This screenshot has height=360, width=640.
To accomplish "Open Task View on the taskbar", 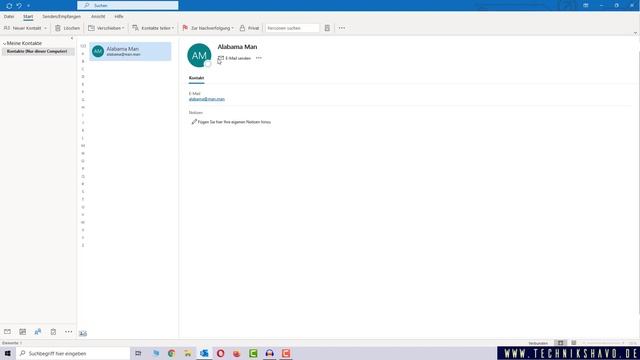I will [x=138, y=353].
